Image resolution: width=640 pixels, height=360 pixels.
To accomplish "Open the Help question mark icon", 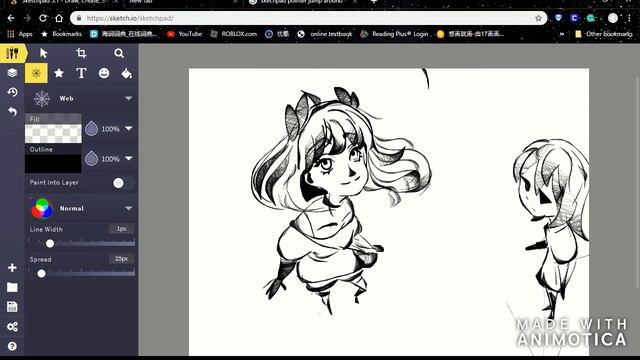I will (x=12, y=346).
